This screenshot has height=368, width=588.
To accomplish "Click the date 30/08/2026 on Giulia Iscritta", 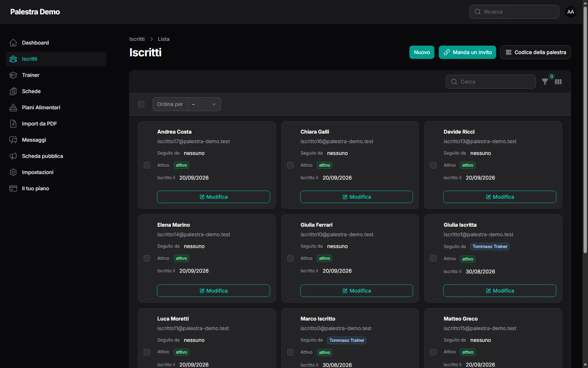I will (x=480, y=272).
